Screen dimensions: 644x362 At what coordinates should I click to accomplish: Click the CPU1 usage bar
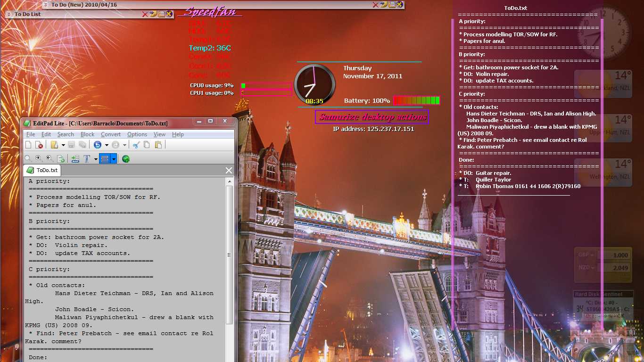[266, 93]
